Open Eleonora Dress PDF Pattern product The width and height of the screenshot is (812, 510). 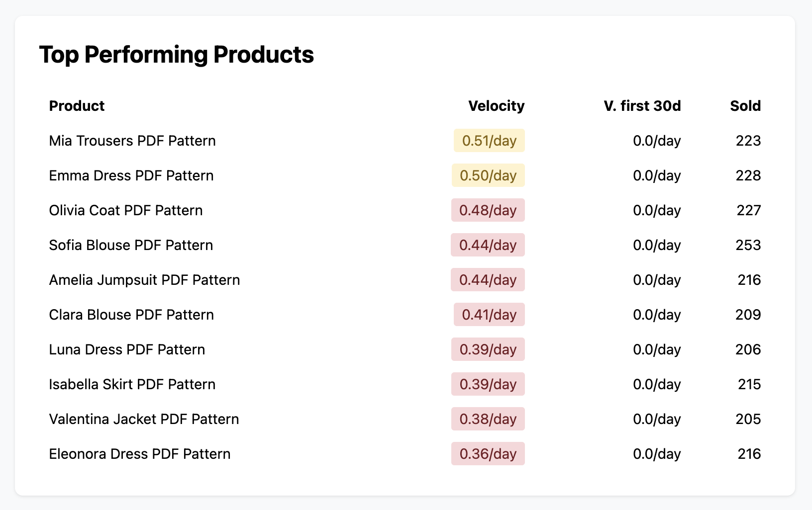pyautogui.click(x=140, y=454)
